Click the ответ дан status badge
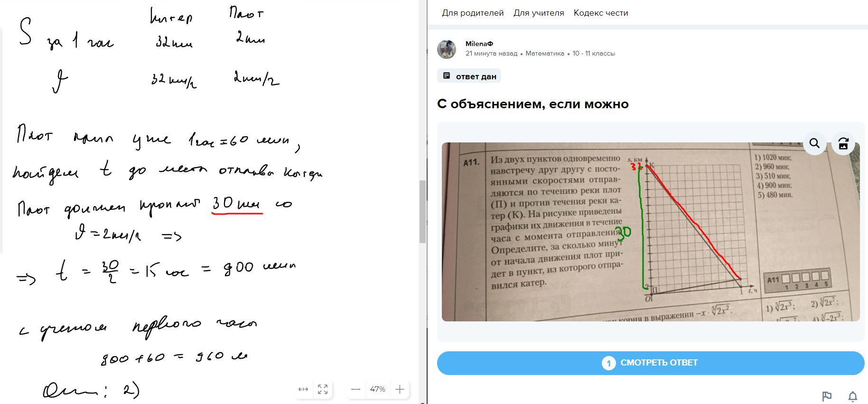Viewport: 868px width, 404px height. tap(469, 76)
